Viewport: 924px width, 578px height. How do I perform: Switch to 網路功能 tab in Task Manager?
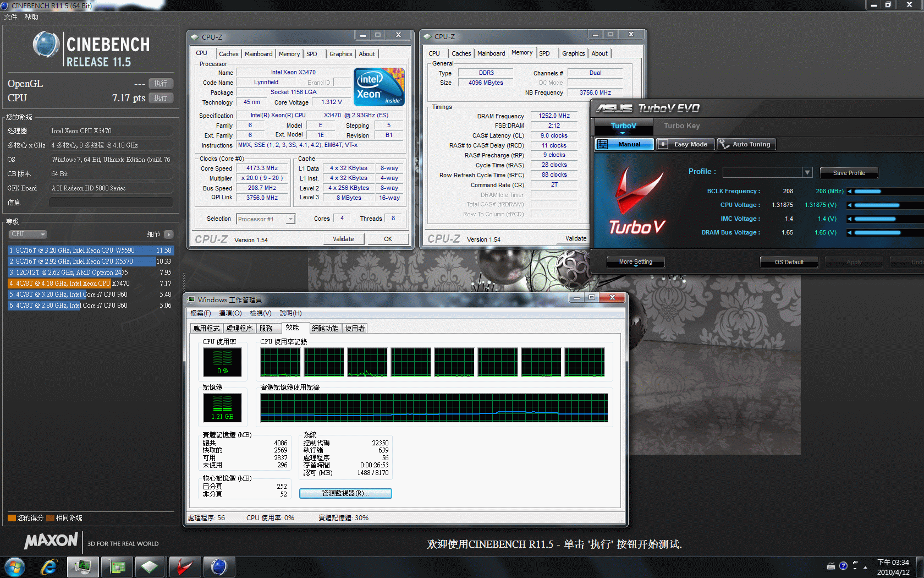point(325,329)
